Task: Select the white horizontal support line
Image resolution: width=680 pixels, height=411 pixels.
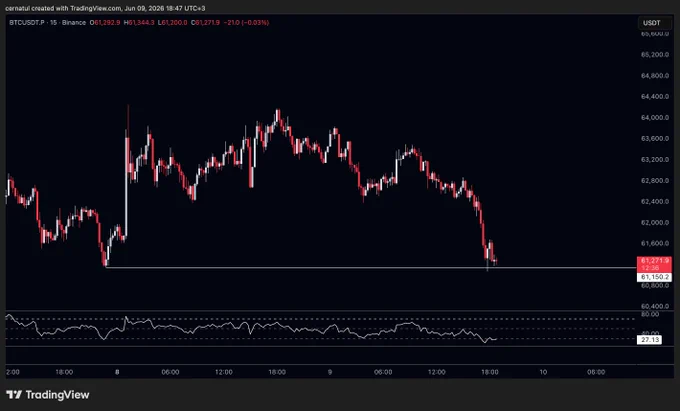Action: click(371, 267)
